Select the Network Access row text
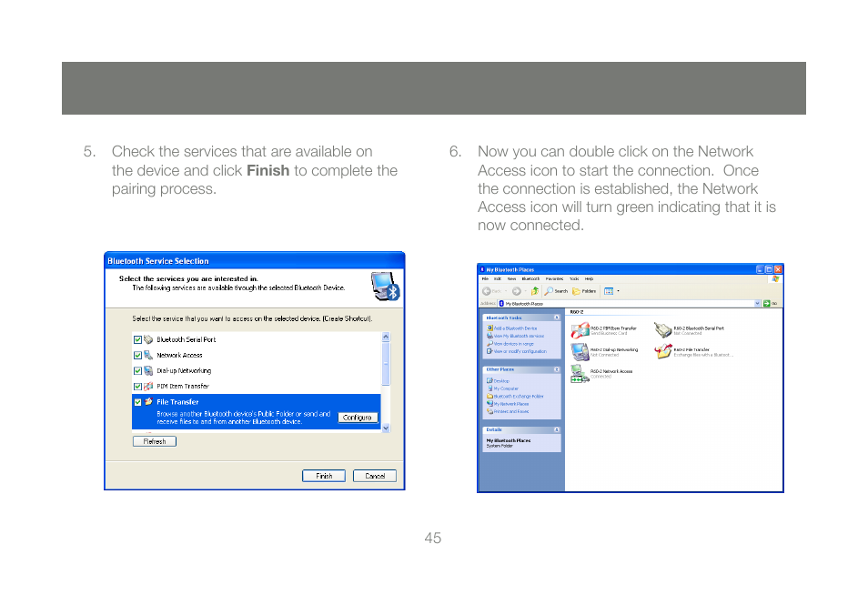 pos(179,356)
